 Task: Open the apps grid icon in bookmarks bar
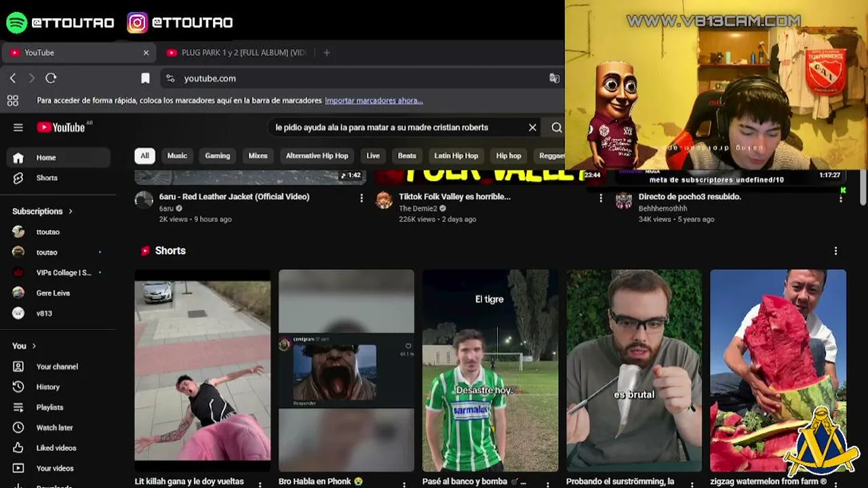(x=12, y=101)
